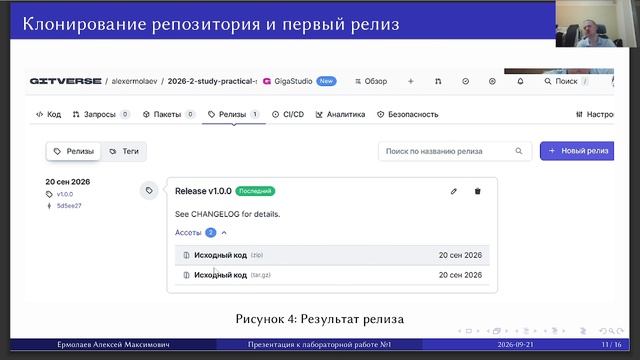Click the magnifier icon in release search
The height and width of the screenshot is (360, 640).
(518, 151)
